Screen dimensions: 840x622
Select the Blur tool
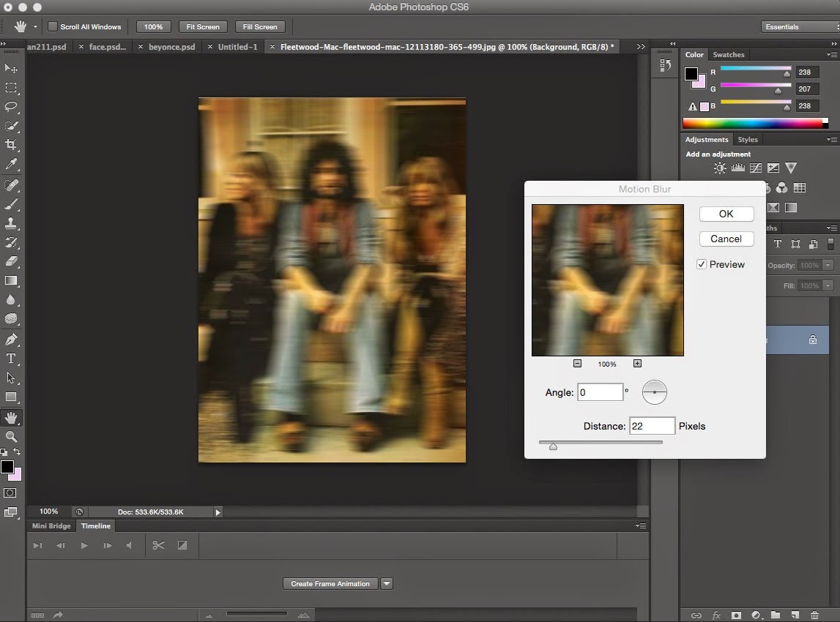tap(11, 300)
